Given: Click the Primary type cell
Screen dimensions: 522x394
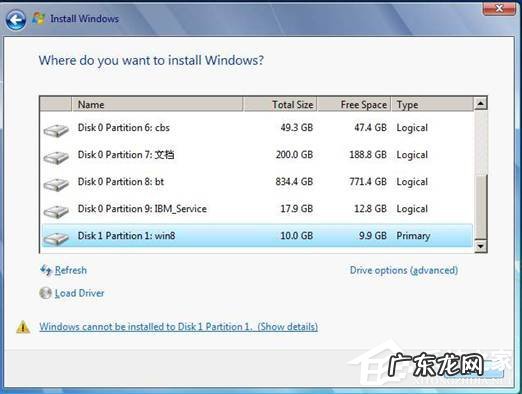Looking at the screenshot, I should point(413,236).
